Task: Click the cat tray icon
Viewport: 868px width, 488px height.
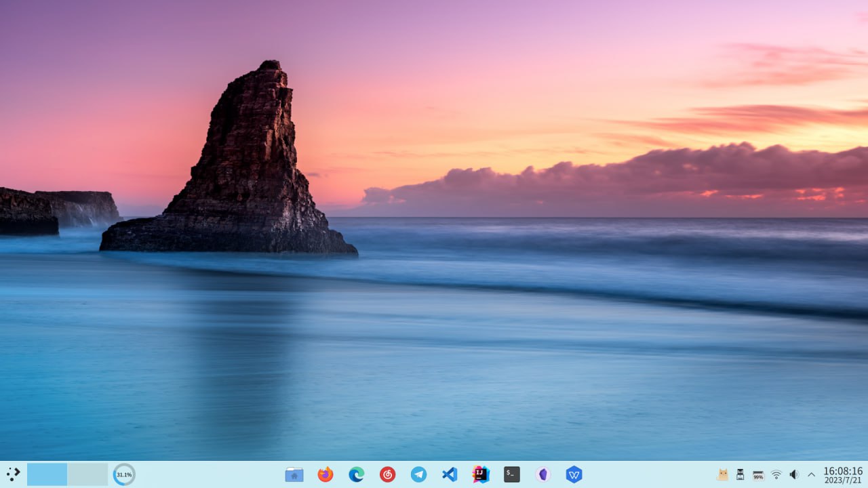Action: click(723, 474)
